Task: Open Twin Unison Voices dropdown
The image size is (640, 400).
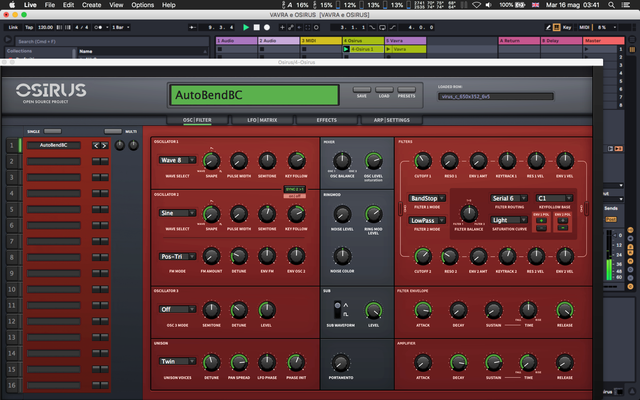Action: tap(177, 361)
